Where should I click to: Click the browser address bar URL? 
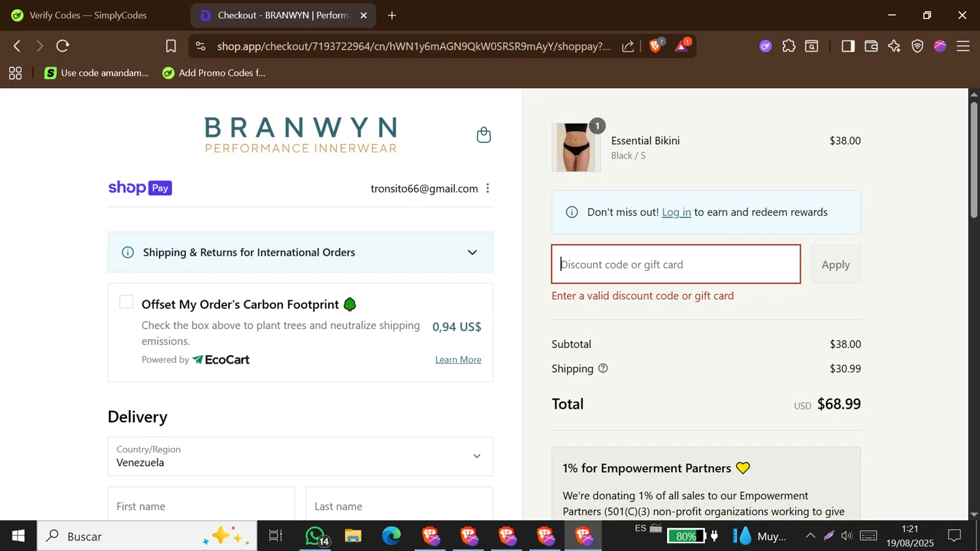(414, 46)
